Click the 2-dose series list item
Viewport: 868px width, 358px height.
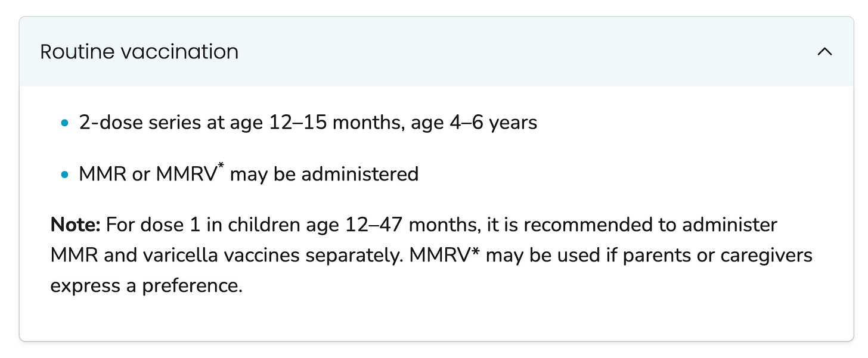308,122
